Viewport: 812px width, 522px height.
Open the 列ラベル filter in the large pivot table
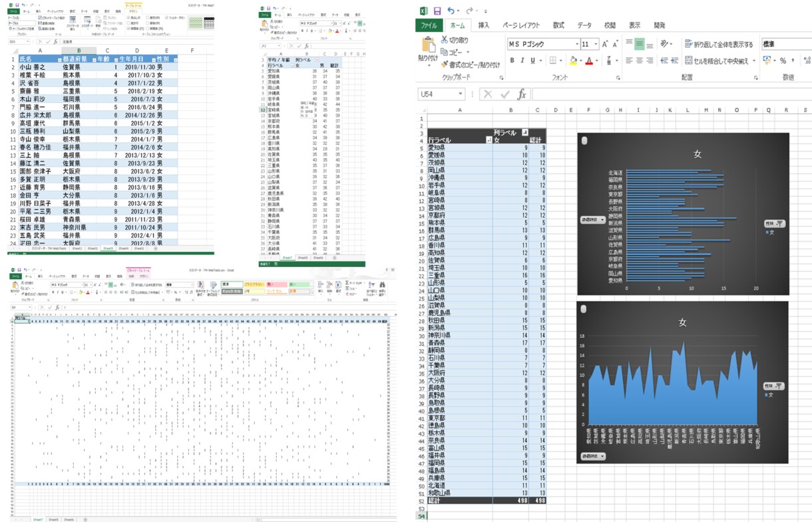click(x=524, y=132)
